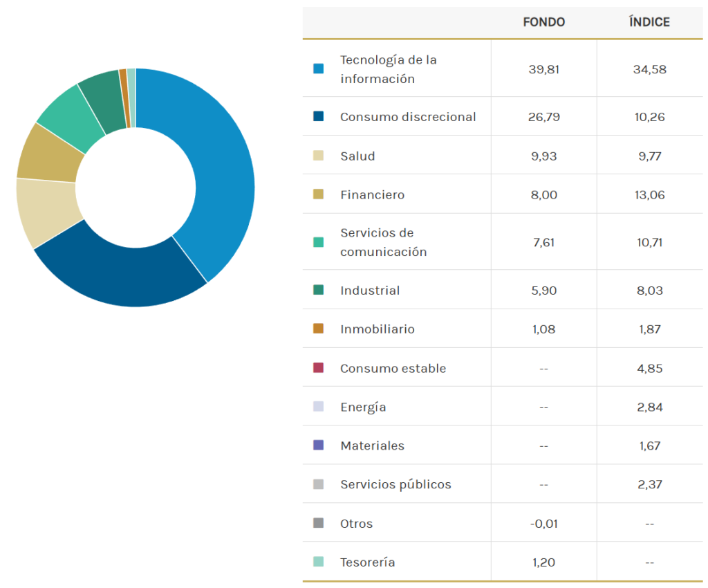Image resolution: width=708 pixels, height=588 pixels.
Task: Click the Industrial dark green swatch
Action: pyautogui.click(x=318, y=290)
